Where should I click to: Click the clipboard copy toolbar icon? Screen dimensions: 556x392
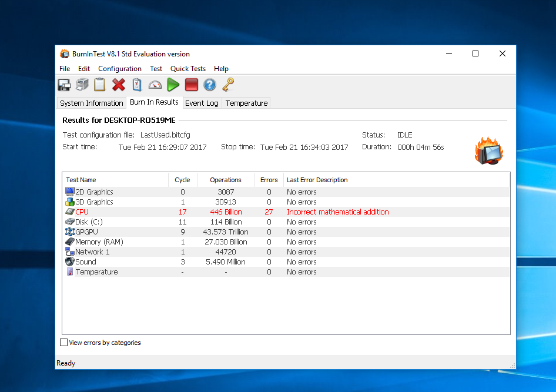100,85
